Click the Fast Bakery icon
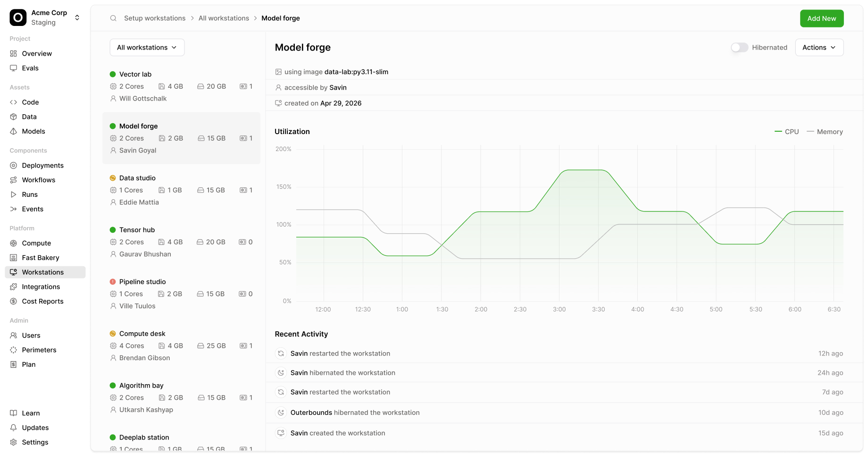Image resolution: width=868 pixels, height=456 pixels. coord(13,258)
